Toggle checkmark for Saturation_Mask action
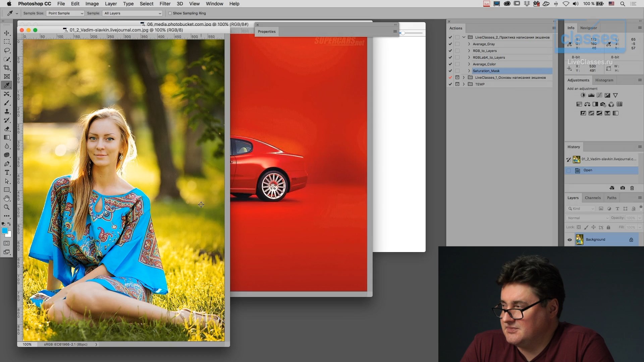The height and width of the screenshot is (362, 644). (450, 71)
